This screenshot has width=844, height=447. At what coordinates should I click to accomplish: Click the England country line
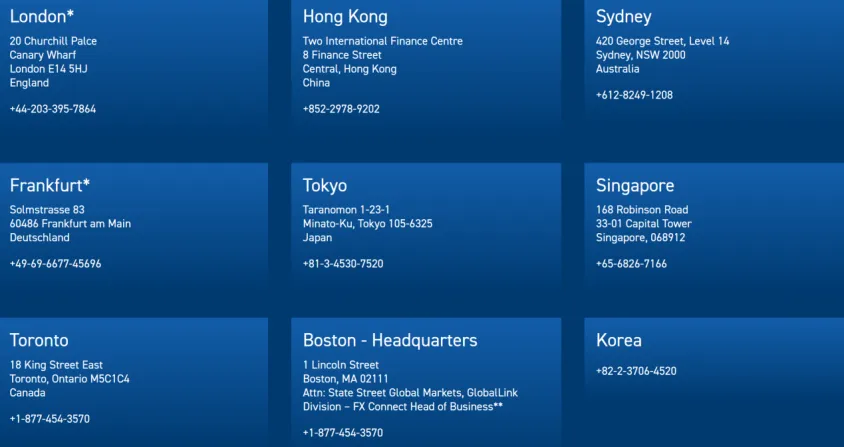coord(29,83)
